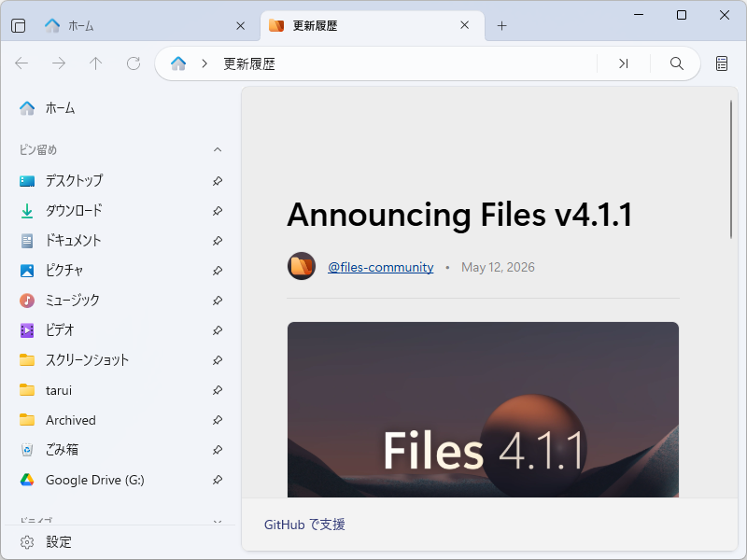Image resolution: width=747 pixels, height=560 pixels.
Task: Click the files-community avatar icon
Action: point(302,266)
